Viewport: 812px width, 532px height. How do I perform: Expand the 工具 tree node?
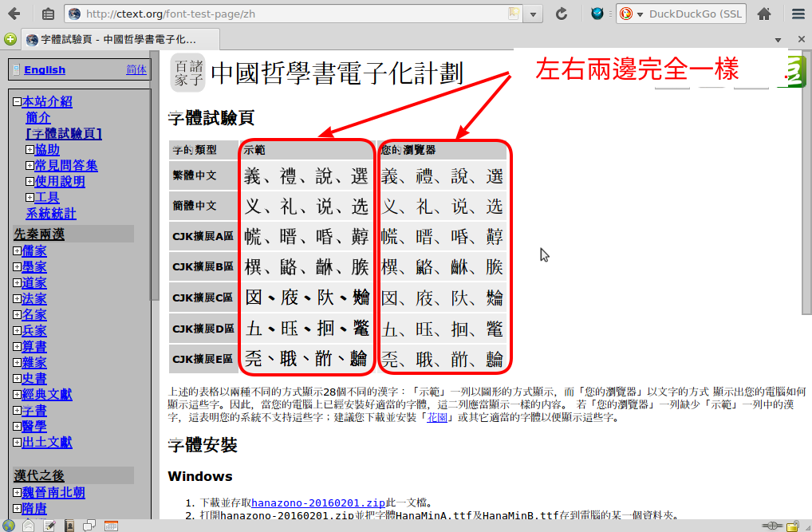coord(30,197)
